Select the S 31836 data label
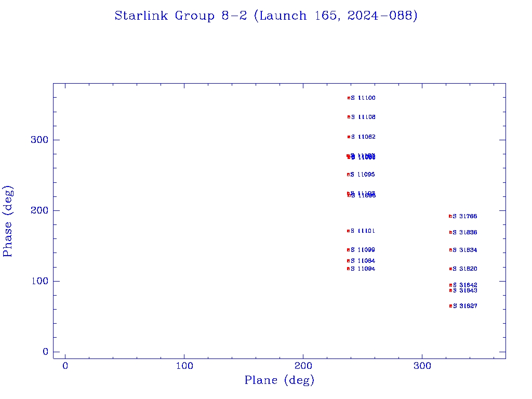This screenshot has width=532, height=399. 465,232
